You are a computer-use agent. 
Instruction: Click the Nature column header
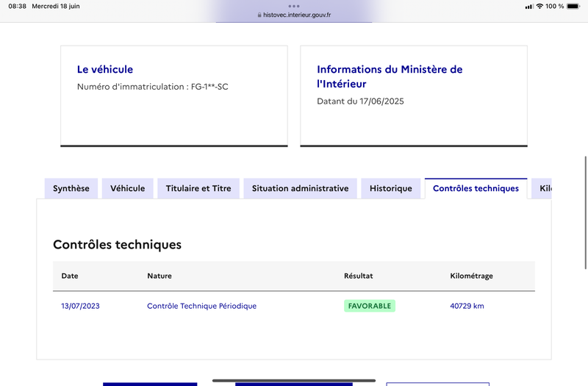click(159, 276)
